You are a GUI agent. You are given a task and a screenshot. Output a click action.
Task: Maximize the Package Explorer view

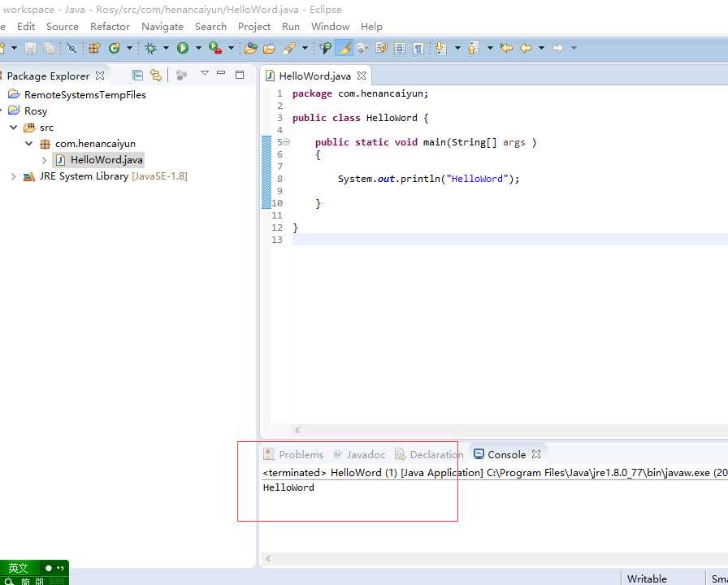[240, 74]
